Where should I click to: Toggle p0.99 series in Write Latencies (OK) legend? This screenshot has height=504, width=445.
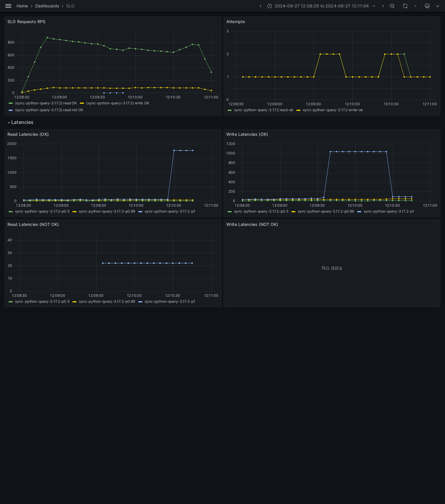[326, 211]
